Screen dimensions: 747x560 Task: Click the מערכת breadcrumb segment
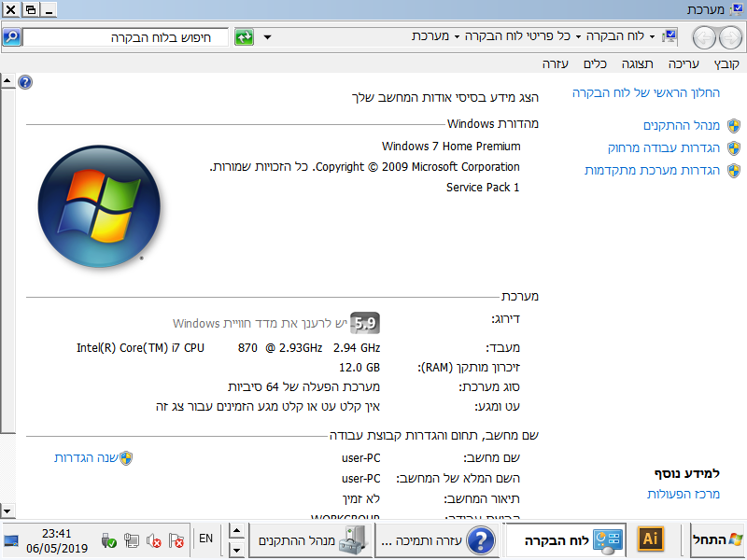tap(430, 36)
